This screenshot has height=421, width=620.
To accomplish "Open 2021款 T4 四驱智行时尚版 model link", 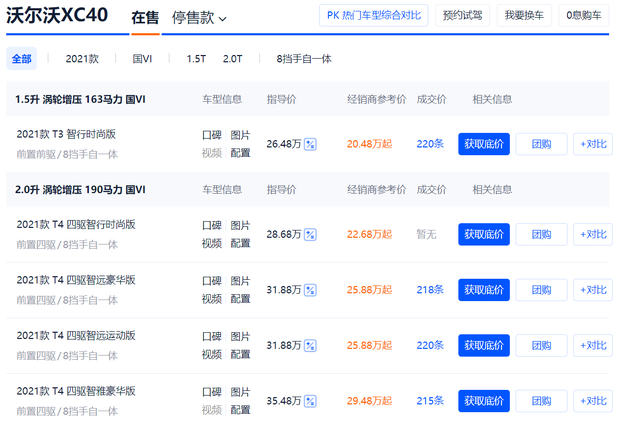I will 76,225.
